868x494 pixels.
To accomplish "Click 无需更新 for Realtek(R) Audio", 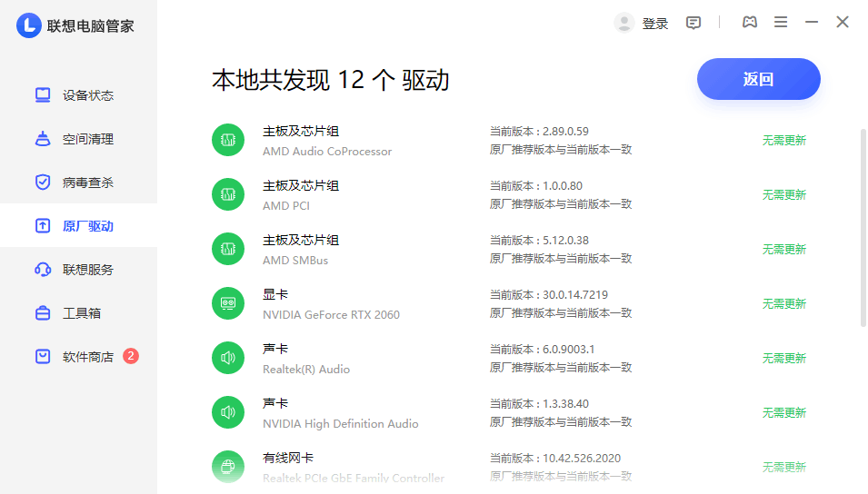I will click(783, 359).
